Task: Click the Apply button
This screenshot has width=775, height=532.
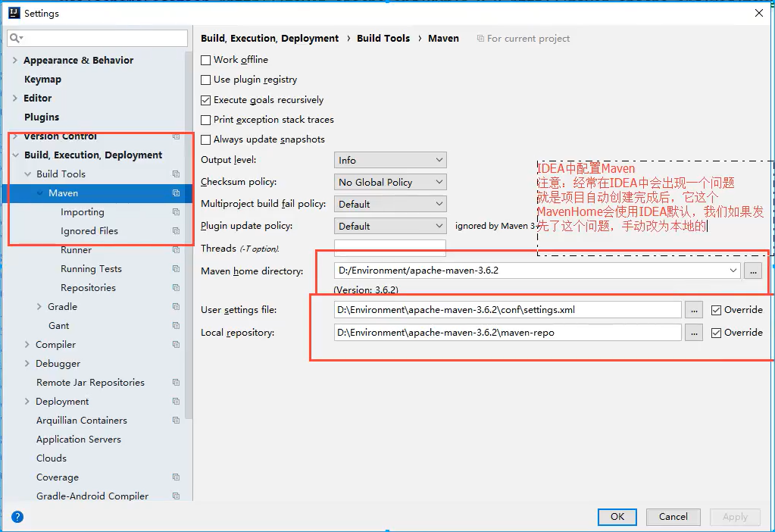Action: tap(735, 517)
